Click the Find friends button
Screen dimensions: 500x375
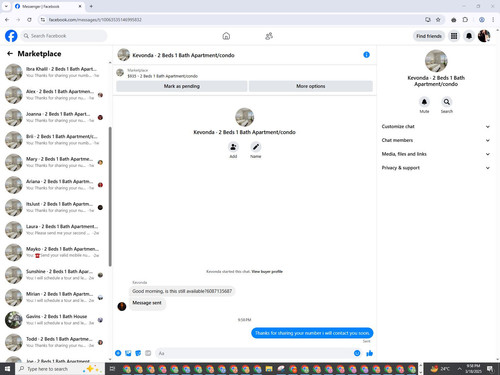(429, 36)
